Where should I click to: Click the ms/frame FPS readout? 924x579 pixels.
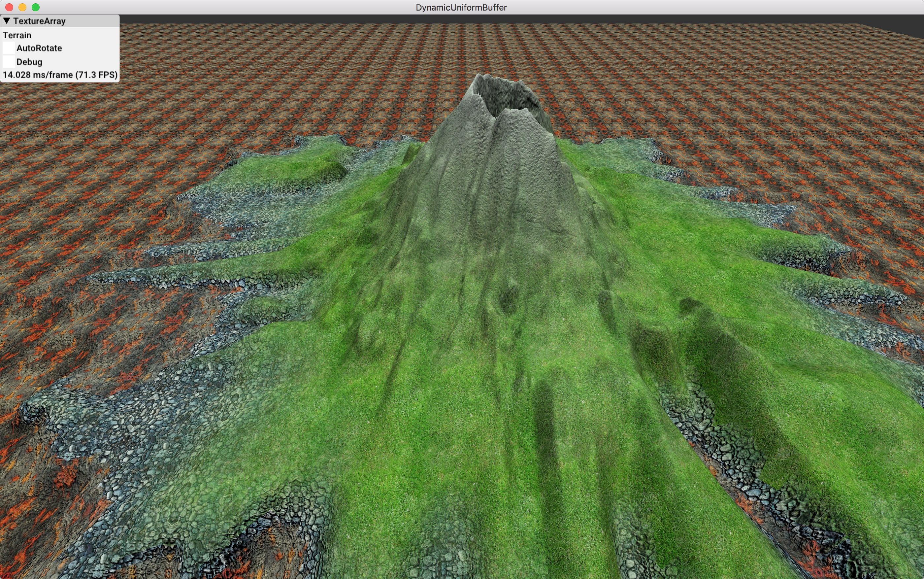coord(60,75)
